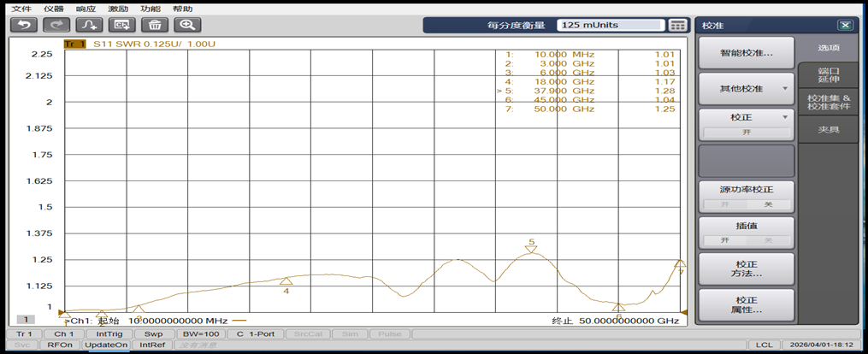Open the 响应 menu
868x354 pixels.
point(85,8)
